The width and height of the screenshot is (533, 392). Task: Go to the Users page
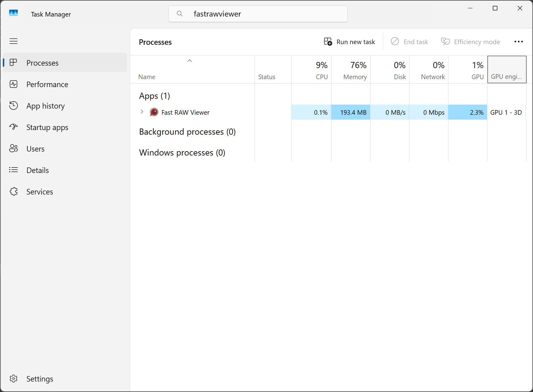pyautogui.click(x=65, y=148)
